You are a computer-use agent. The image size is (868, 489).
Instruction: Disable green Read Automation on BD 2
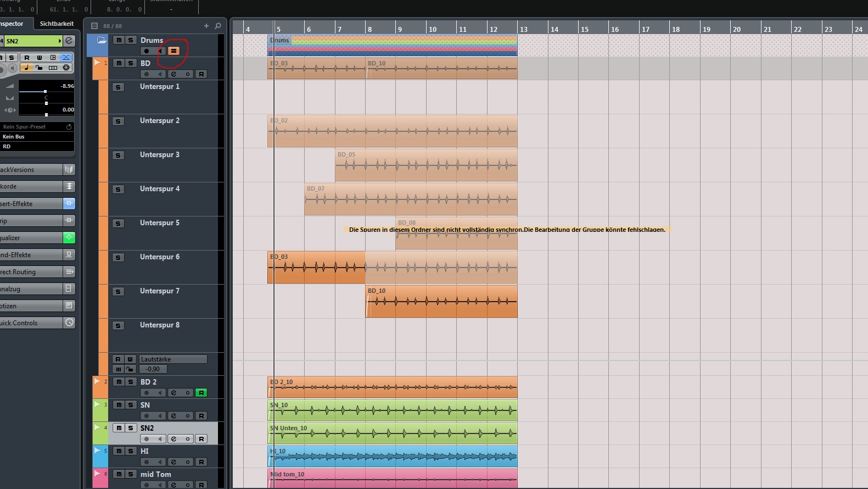click(x=201, y=393)
